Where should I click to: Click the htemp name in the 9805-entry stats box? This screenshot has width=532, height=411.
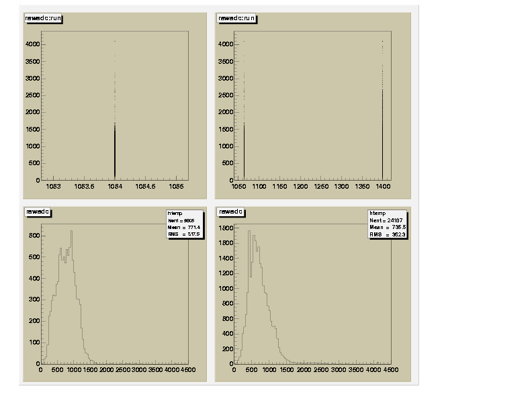tap(175, 214)
